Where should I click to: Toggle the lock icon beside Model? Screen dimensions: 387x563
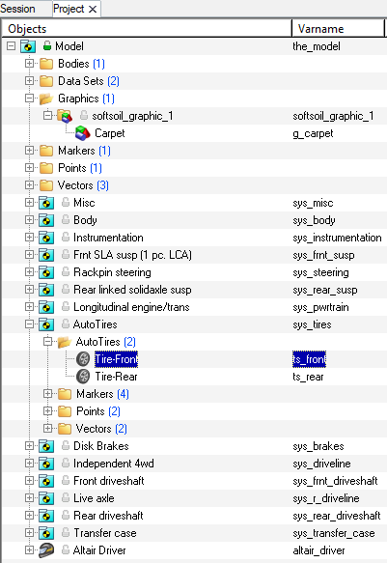coord(47,46)
